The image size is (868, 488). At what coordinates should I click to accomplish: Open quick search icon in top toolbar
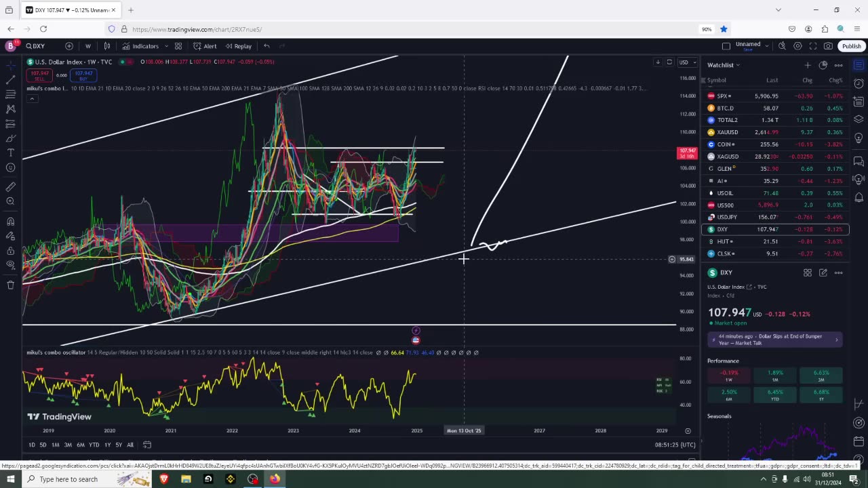pyautogui.click(x=782, y=46)
